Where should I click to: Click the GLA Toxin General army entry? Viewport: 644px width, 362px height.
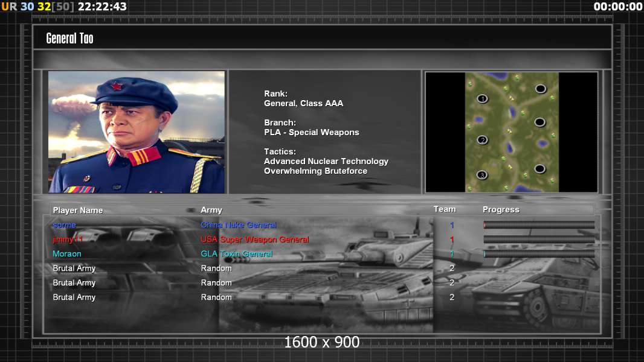coord(236,254)
